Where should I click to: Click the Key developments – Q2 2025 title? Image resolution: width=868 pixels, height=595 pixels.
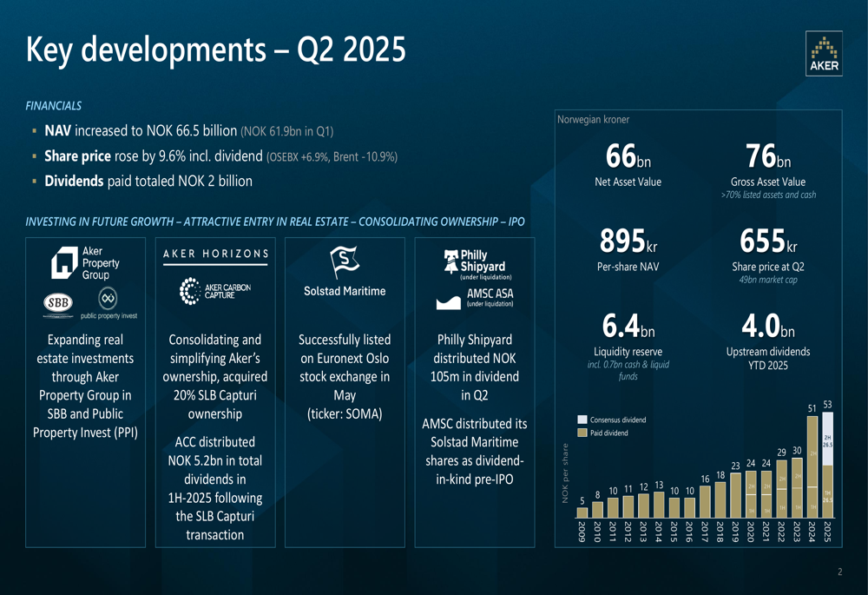(x=216, y=50)
